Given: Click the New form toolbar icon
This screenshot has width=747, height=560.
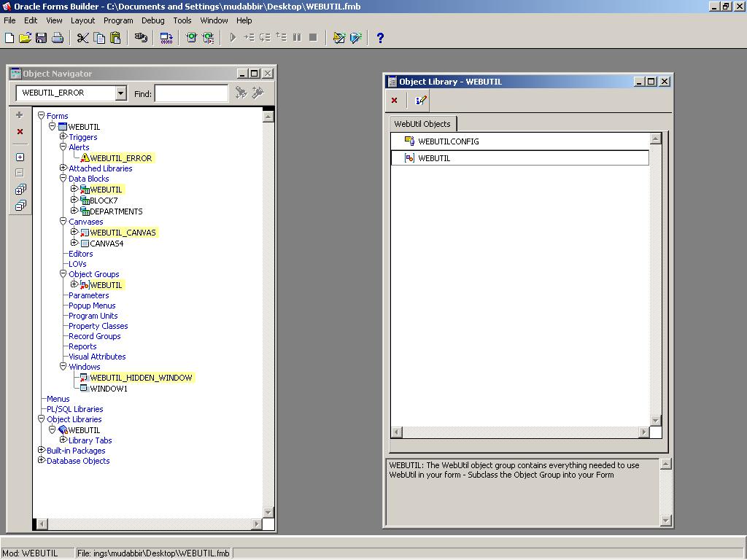Looking at the screenshot, I should [x=9, y=38].
